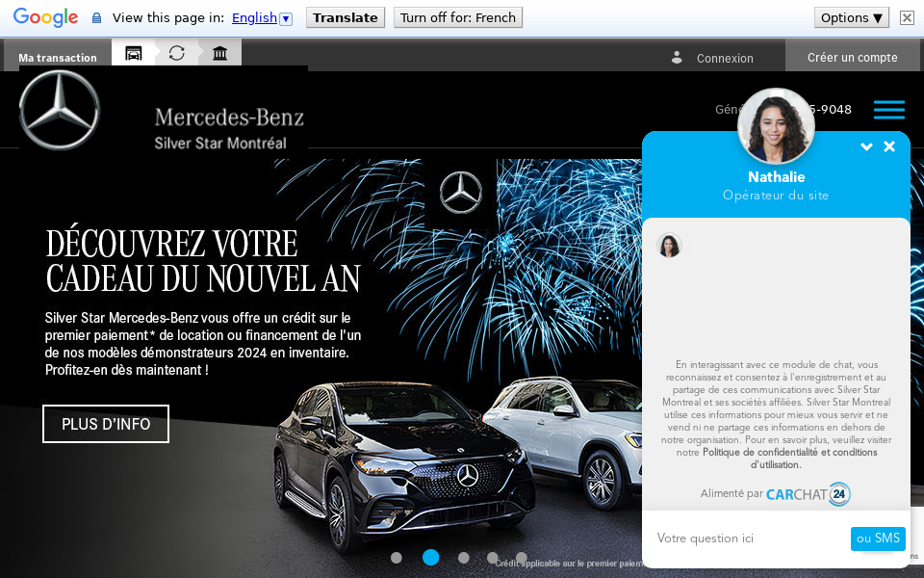Select the Ma transaction tab
Image resolution: width=924 pixels, height=578 pixels.
click(58, 57)
